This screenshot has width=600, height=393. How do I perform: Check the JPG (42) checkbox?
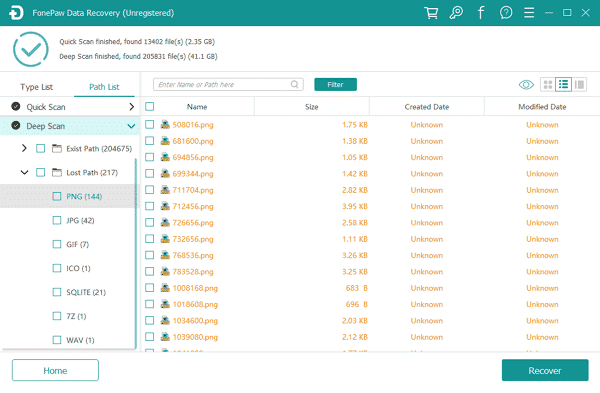[x=57, y=220]
